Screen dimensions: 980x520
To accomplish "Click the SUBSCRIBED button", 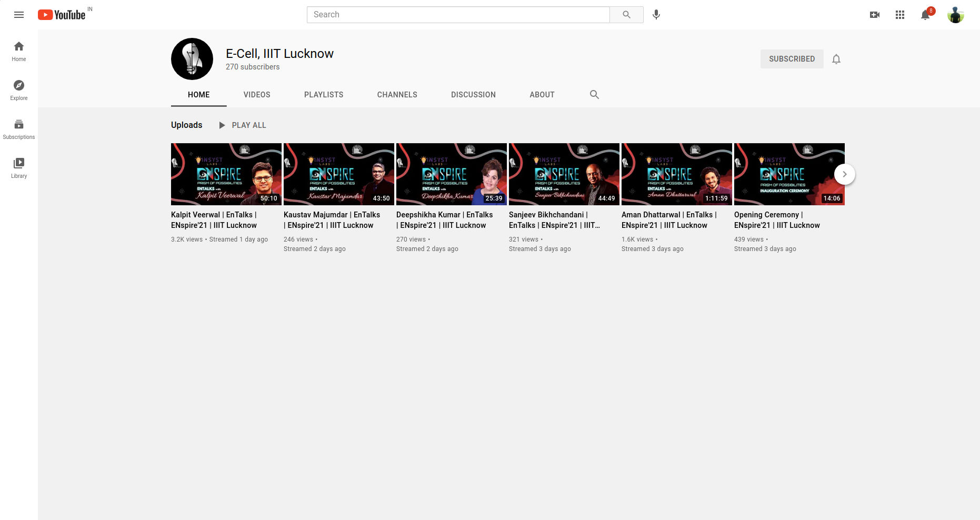I will tap(792, 59).
